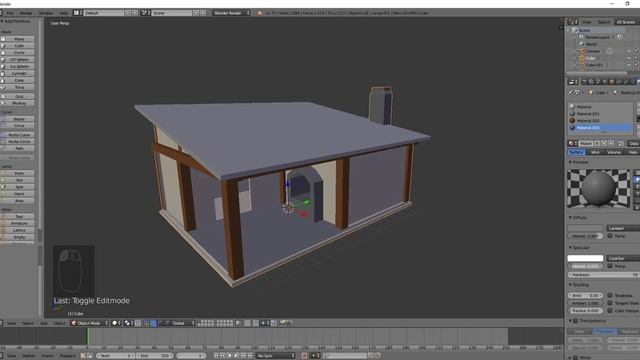The width and height of the screenshot is (640, 360).
Task: Add an Empty object
Action: pos(18,237)
